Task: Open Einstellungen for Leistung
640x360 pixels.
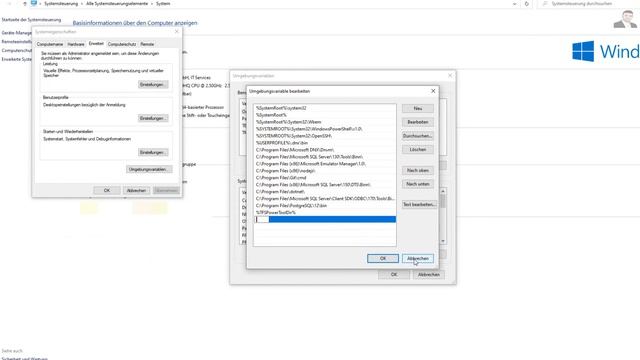Action: coord(153,84)
